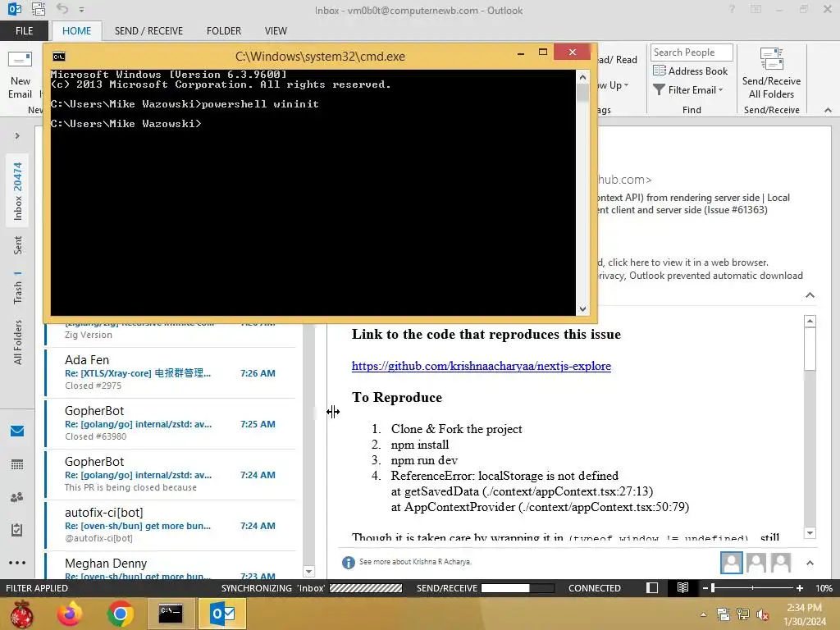Collapse the people pane chevron
This screenshot has width=840, height=630.
pos(810,563)
